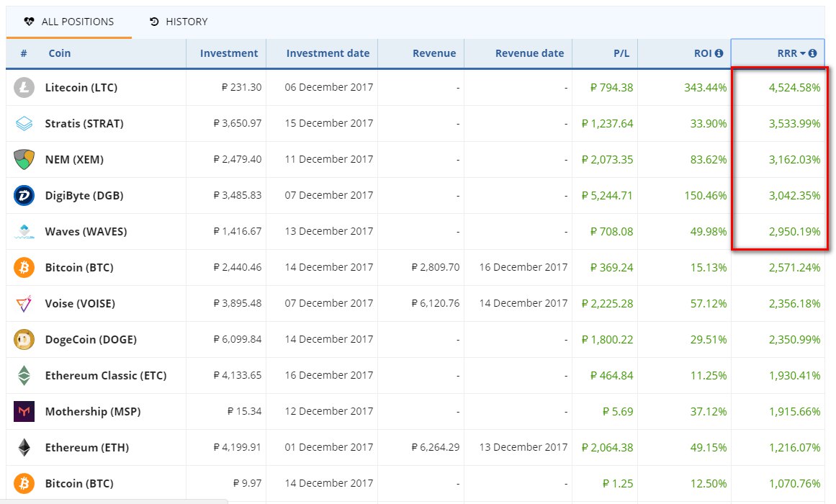This screenshot has height=504, width=836.
Task: Select the Ethereum (ETH) name
Action: pyautogui.click(x=87, y=447)
